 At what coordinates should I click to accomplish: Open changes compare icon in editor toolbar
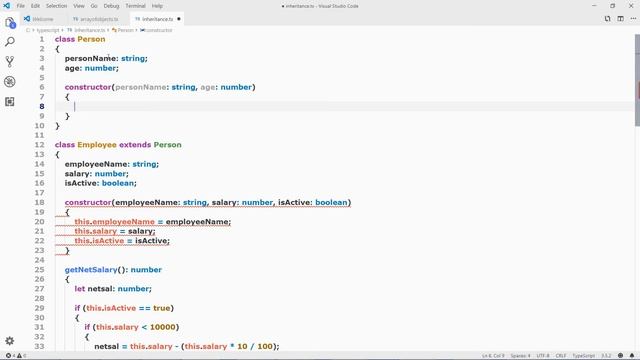pos(607,19)
